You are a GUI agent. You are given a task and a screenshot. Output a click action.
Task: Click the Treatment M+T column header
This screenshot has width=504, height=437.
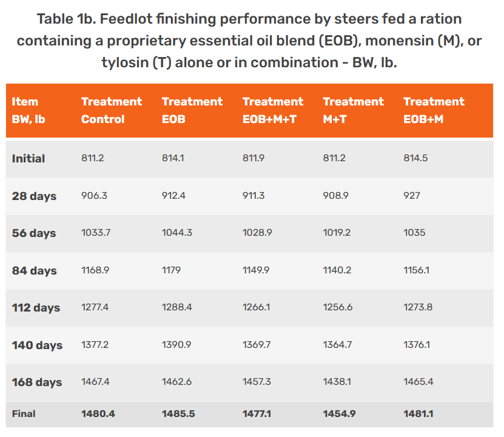(353, 110)
